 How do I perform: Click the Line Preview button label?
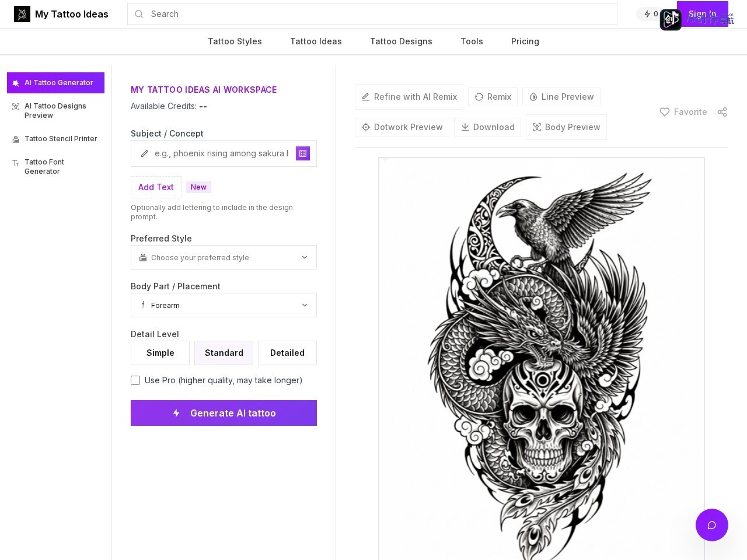click(567, 97)
